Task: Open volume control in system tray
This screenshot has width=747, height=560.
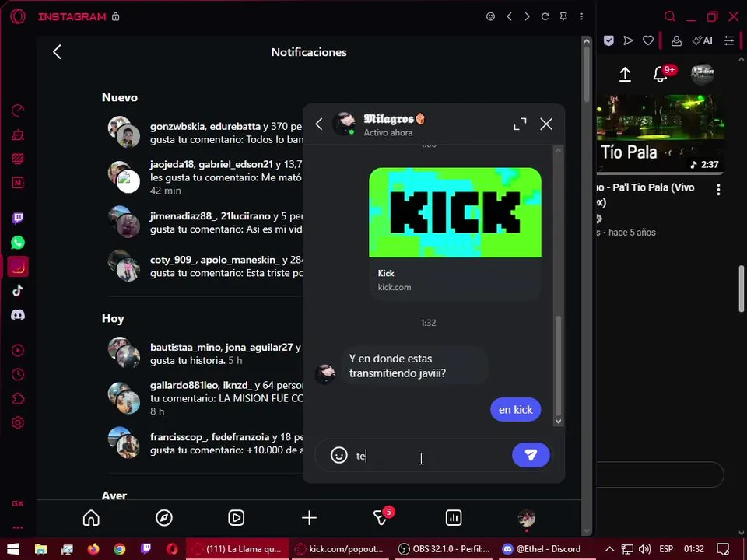Action: [x=644, y=549]
